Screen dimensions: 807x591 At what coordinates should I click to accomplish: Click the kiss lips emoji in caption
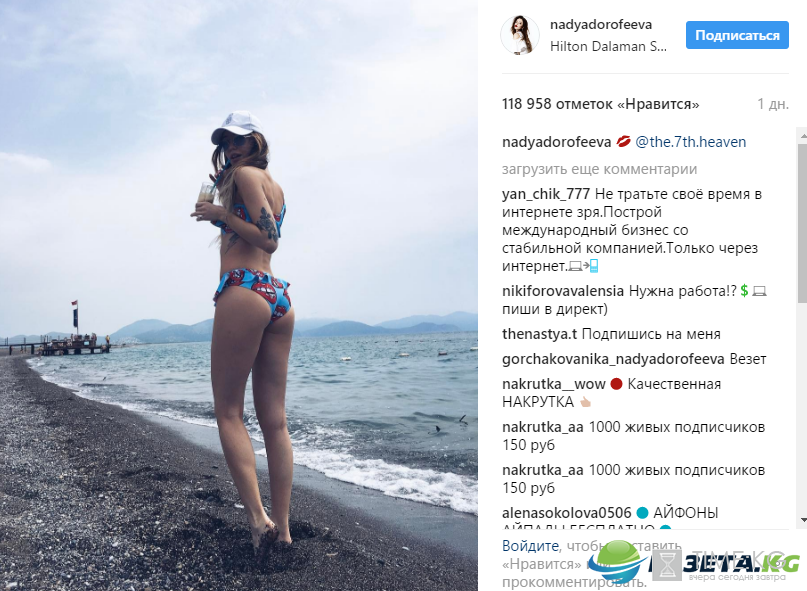623,142
